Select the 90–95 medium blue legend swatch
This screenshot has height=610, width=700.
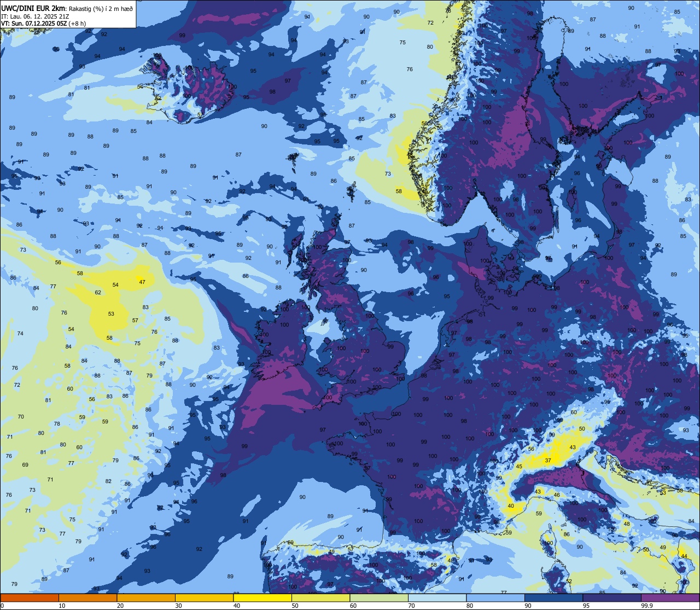553,597
